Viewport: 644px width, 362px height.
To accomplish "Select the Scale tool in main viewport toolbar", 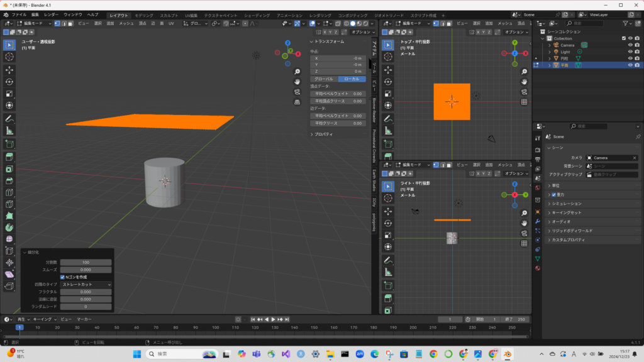I will point(9,94).
